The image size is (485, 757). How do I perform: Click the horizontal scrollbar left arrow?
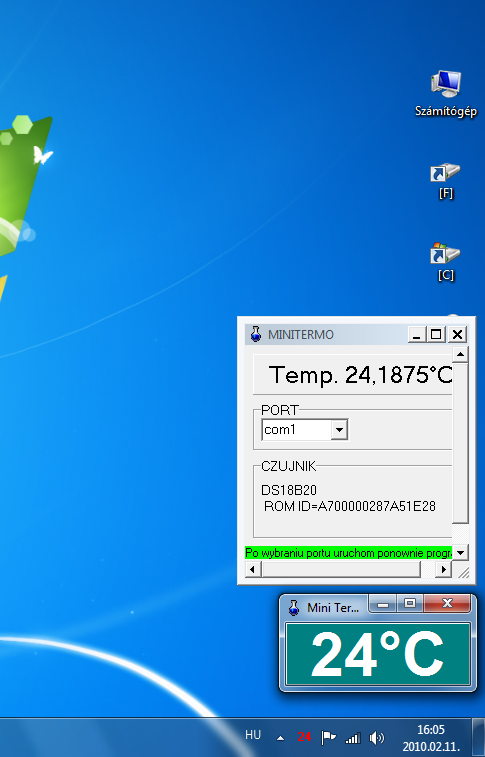252,569
